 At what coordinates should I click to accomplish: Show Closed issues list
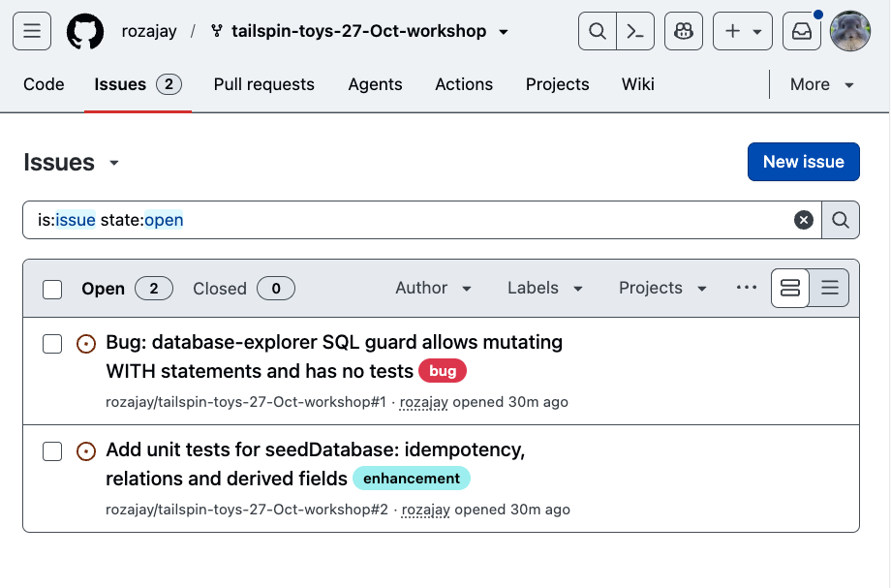(244, 289)
